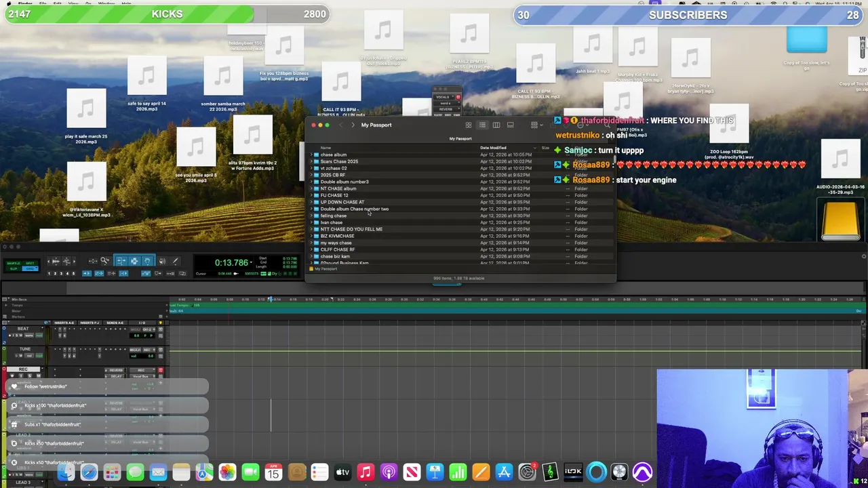Switch Finder to icon view
The image size is (868, 488).
point(468,125)
